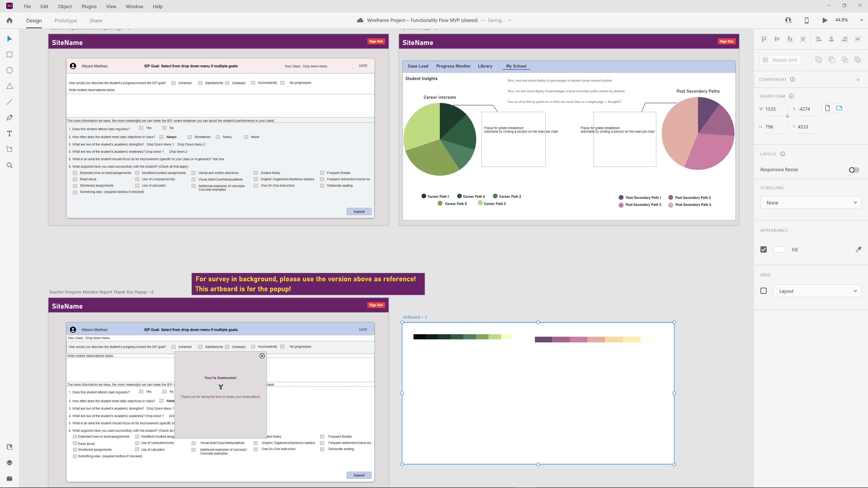Click the fill color swatch
868x488 pixels.
point(779,249)
